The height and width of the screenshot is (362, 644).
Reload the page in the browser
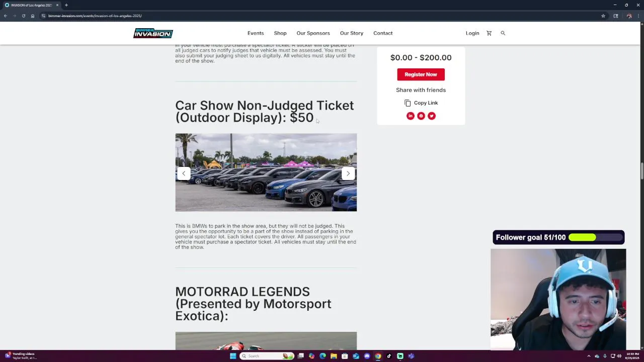tap(23, 16)
